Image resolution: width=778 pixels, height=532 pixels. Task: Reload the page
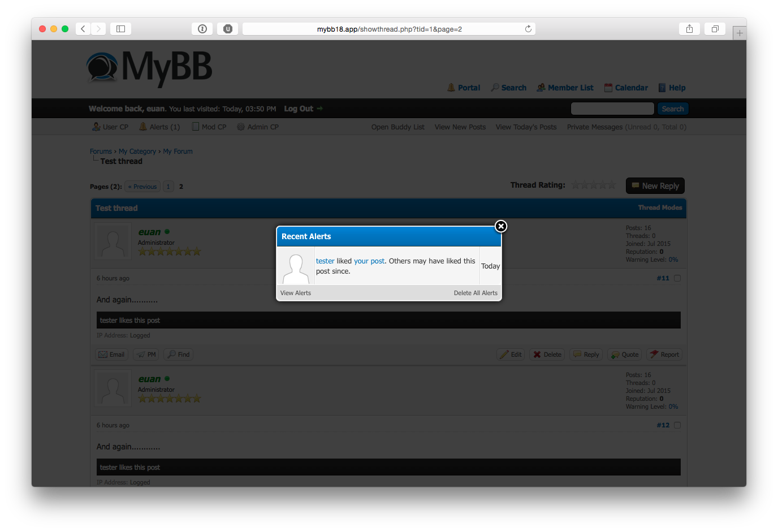click(x=528, y=29)
